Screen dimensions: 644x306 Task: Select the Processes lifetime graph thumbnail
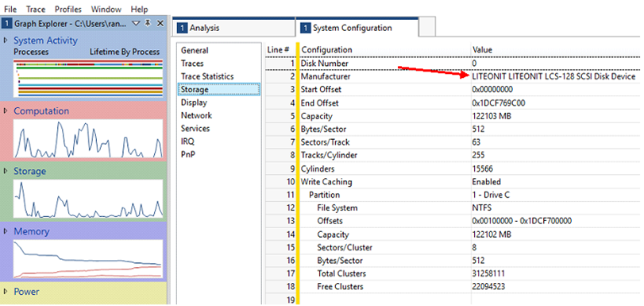88,78
